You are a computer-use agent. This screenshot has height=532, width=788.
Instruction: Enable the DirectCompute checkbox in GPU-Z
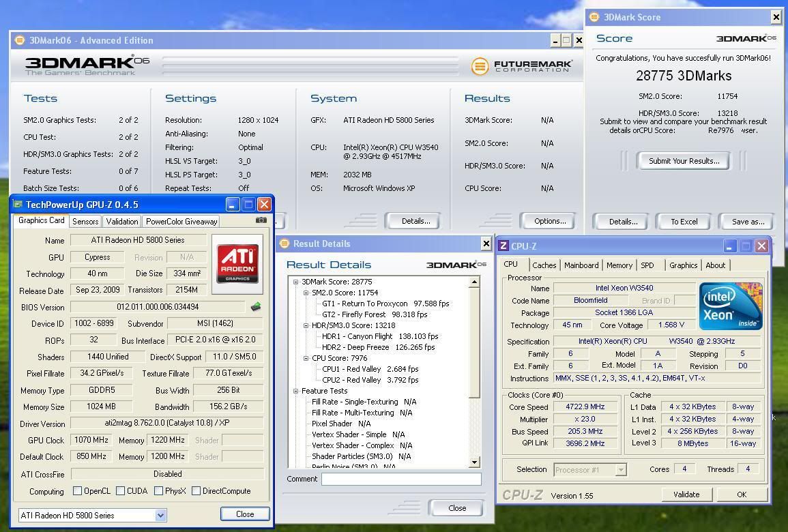pos(196,491)
